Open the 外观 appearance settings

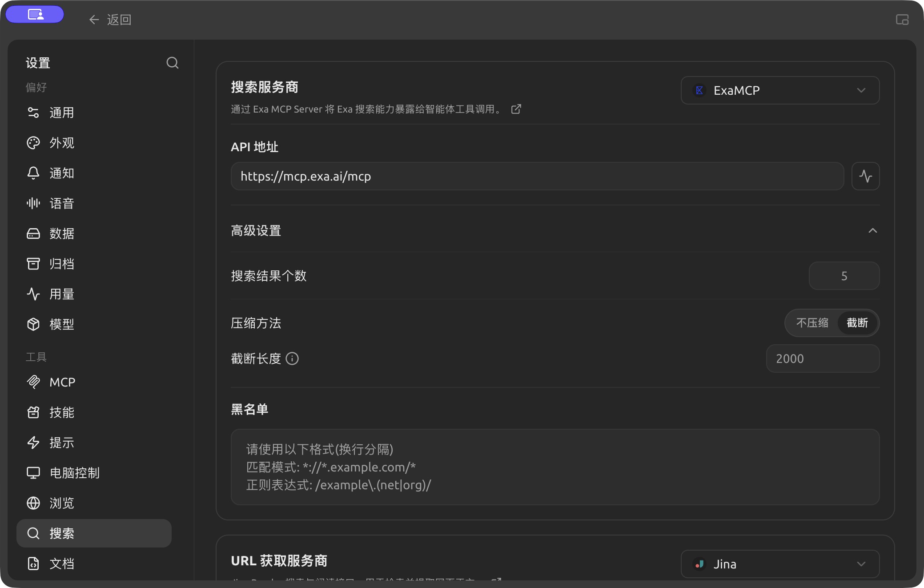tap(94, 143)
